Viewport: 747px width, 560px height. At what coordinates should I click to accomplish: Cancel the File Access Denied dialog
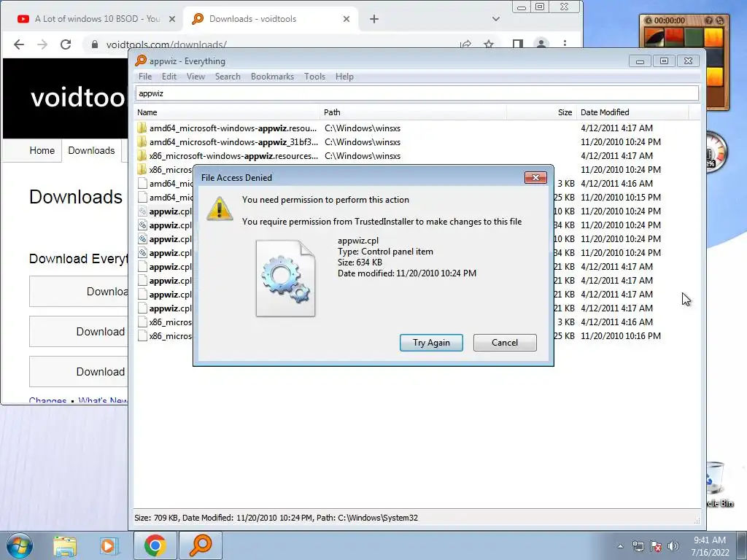coord(505,343)
